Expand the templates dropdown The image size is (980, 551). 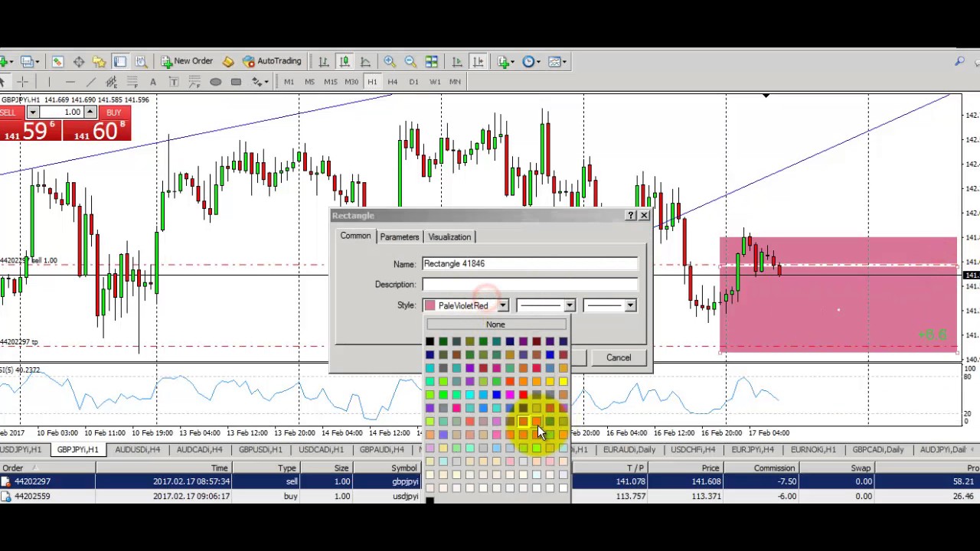[564, 61]
